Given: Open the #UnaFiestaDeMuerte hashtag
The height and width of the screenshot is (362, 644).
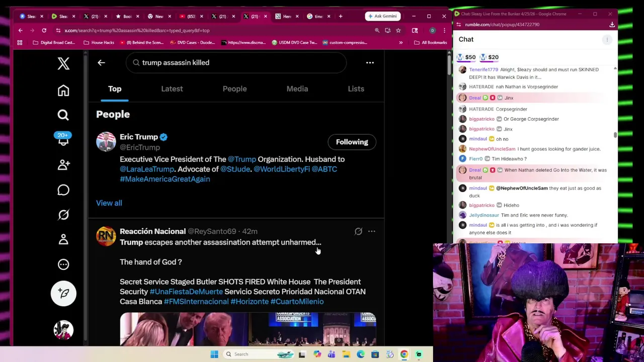Looking at the screenshot, I should 186,292.
